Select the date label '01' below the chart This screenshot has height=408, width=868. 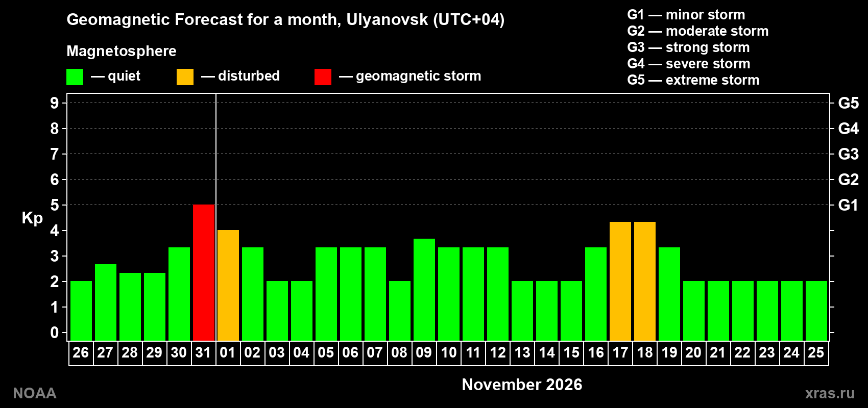coord(228,353)
